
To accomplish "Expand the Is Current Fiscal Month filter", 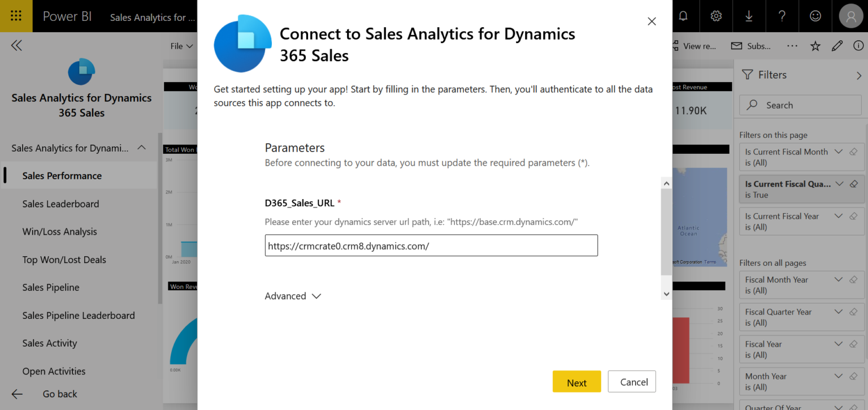I will point(839,152).
